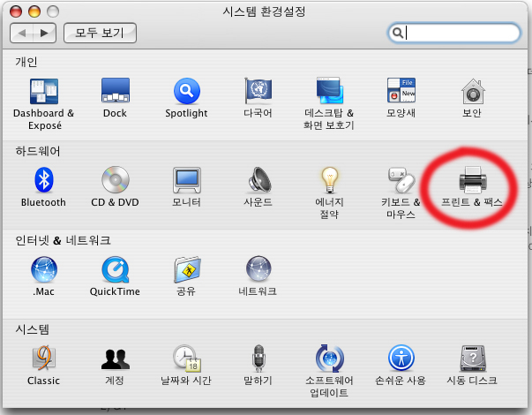Open the 보안 (Security) pane
The image size is (532, 415).
click(x=472, y=92)
